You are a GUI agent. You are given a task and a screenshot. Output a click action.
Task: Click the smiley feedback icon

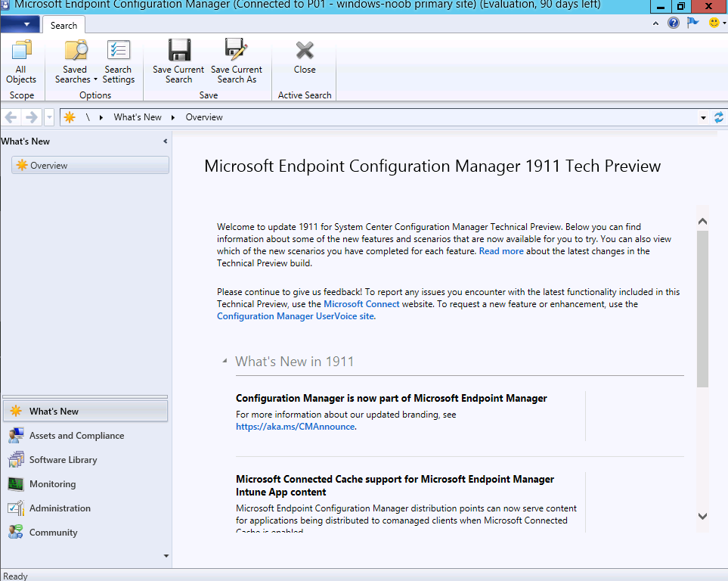(x=714, y=22)
